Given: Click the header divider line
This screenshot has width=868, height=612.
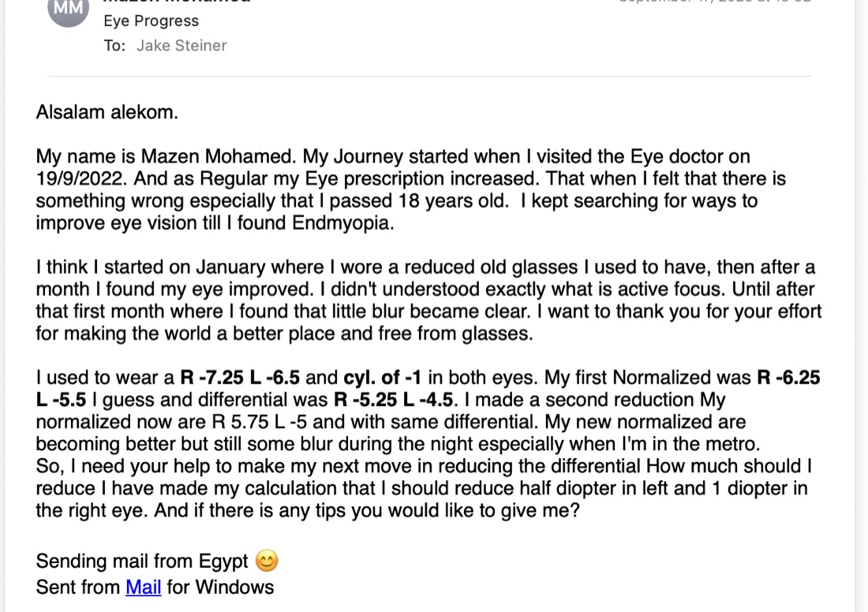Looking at the screenshot, I should click(x=429, y=76).
